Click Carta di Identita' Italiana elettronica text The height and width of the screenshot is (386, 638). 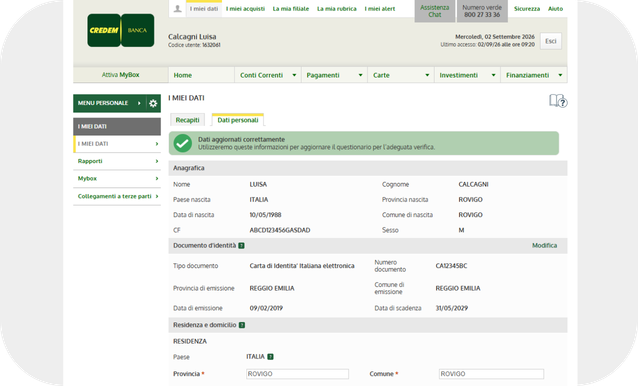click(302, 266)
